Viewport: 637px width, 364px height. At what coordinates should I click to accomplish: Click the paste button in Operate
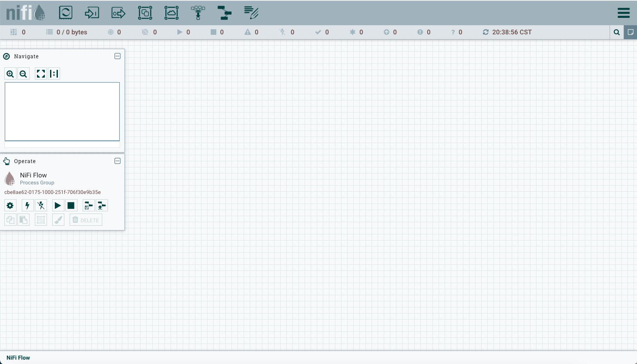coord(23,220)
